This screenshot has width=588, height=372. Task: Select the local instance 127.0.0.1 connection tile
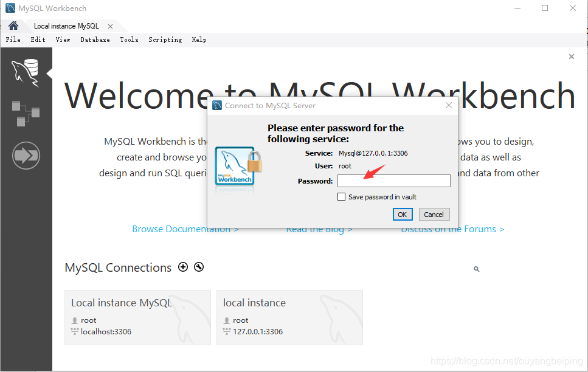[289, 317]
